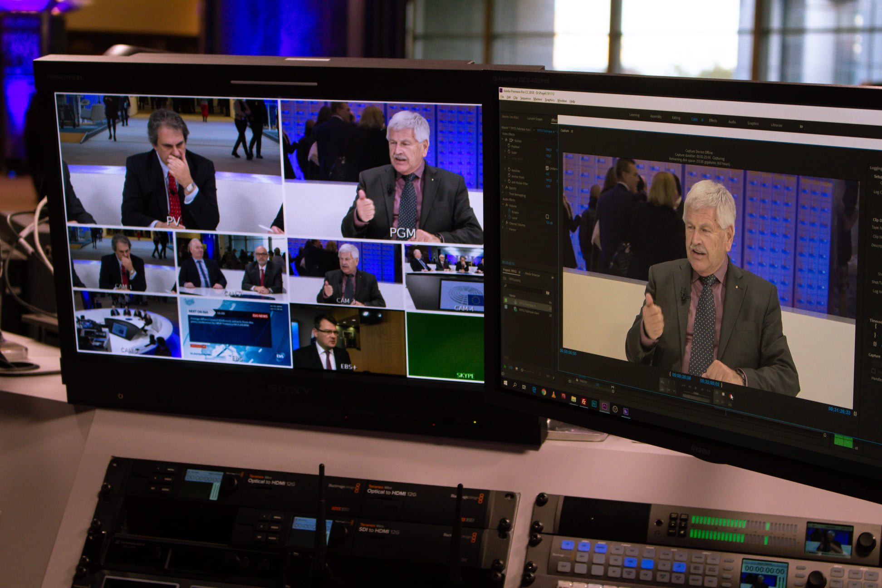Open the Capture panel menu icon

click(572, 131)
